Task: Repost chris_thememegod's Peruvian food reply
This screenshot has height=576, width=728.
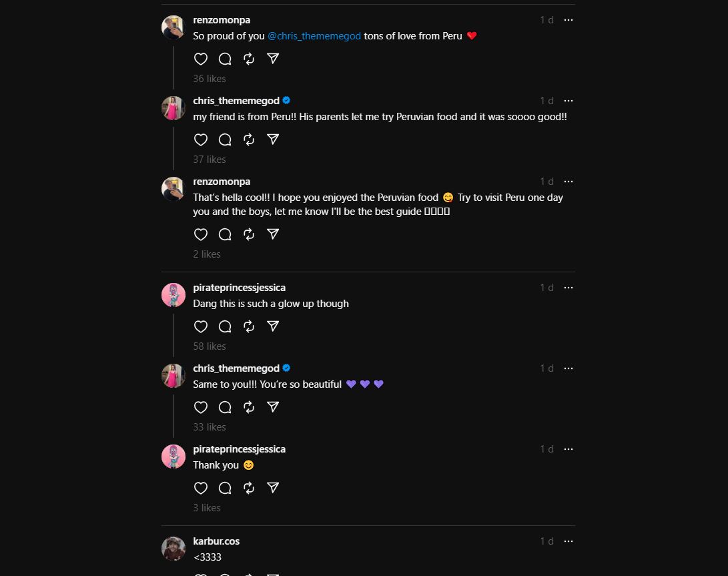Action: click(249, 139)
